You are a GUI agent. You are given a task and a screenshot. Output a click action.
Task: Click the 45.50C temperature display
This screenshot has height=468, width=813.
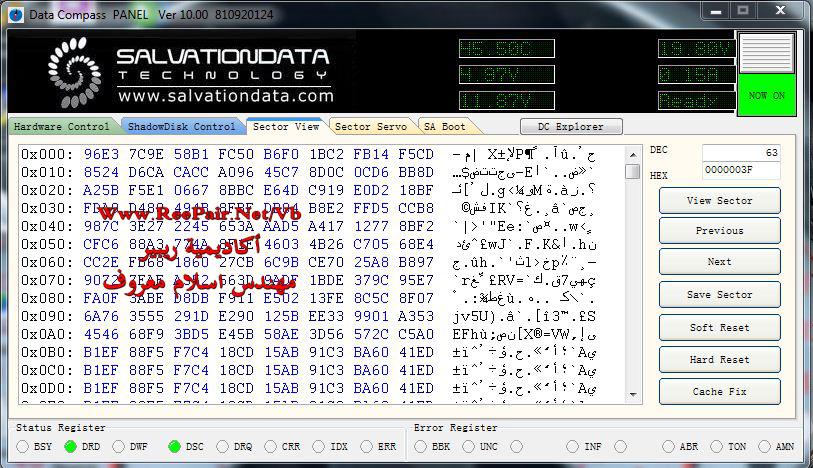tap(506, 49)
